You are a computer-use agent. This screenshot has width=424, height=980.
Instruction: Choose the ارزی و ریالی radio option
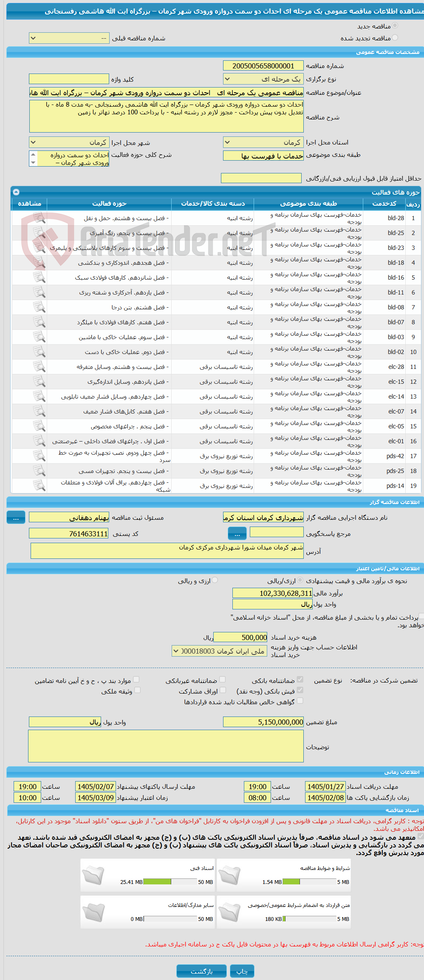(215, 581)
